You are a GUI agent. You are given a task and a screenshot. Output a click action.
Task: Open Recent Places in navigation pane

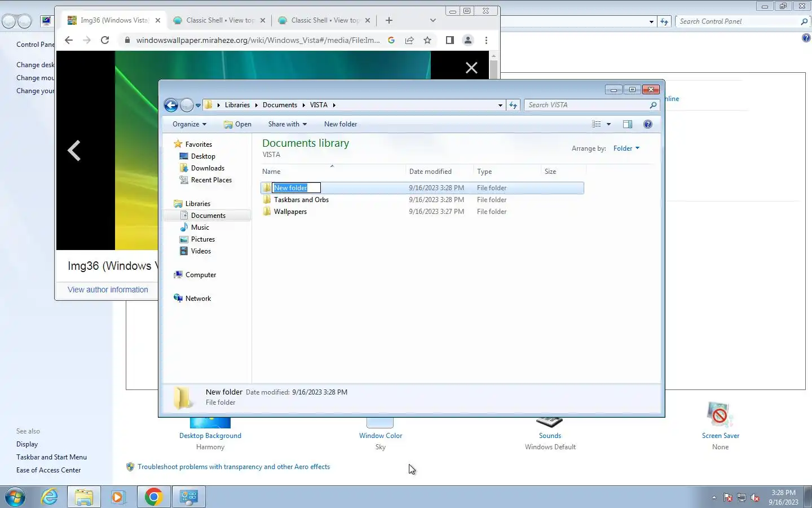click(x=211, y=180)
